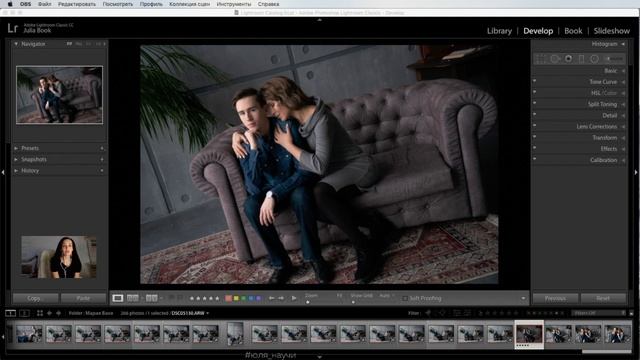Screen dimensions: 640x360
Task: Apply the yellow color label
Action: pyautogui.click(x=236, y=298)
